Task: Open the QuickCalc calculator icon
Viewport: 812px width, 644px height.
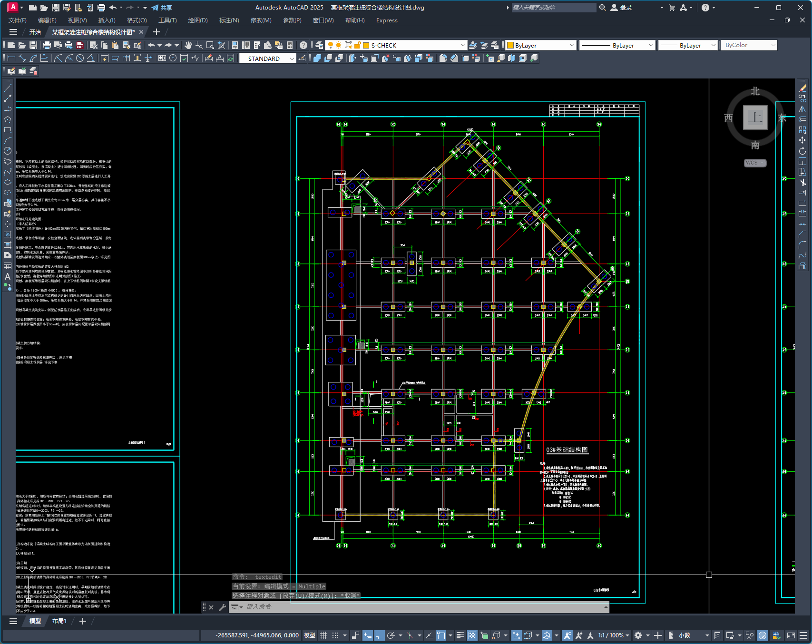Action: coord(290,45)
